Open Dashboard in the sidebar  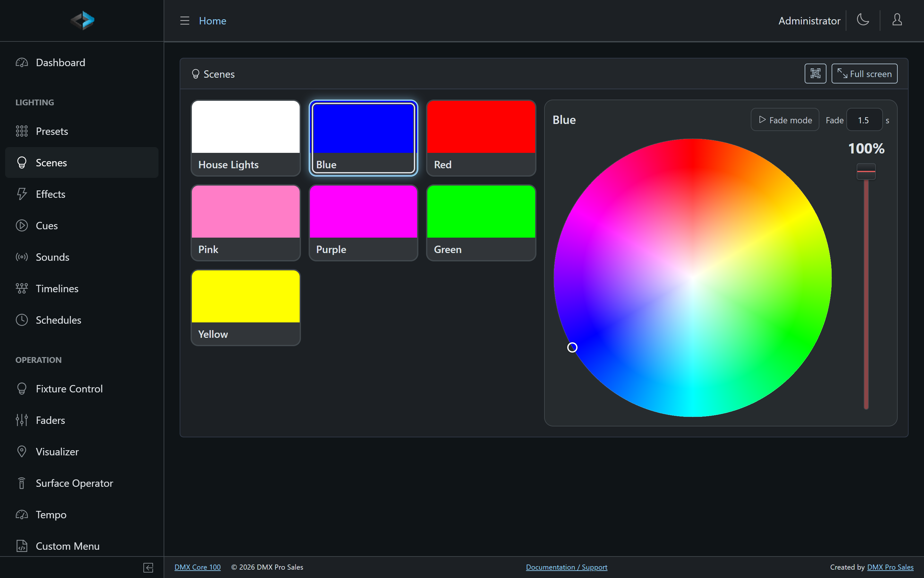click(82, 63)
